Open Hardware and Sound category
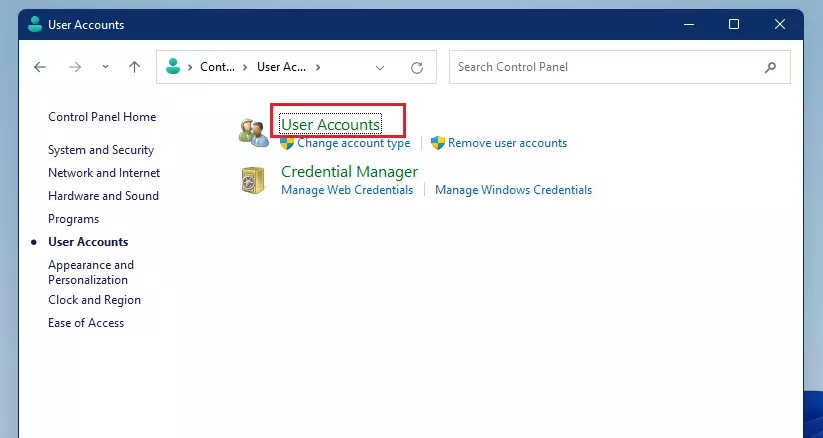This screenshot has width=823, height=438. point(103,196)
